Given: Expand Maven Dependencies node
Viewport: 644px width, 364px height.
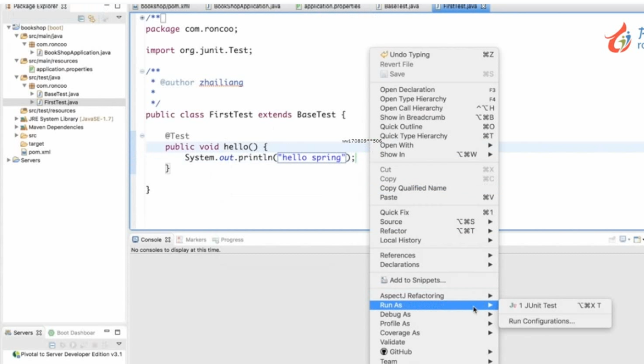Looking at the screenshot, I should (16, 127).
